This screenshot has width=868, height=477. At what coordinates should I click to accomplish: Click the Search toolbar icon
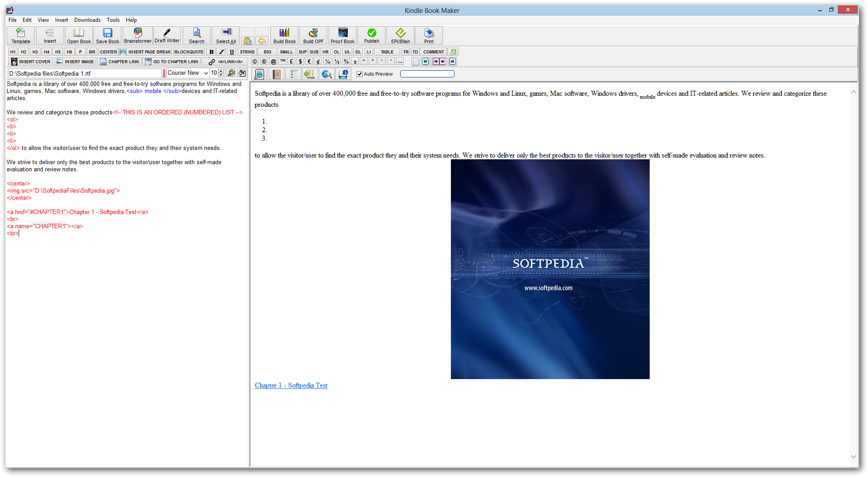pyautogui.click(x=197, y=36)
